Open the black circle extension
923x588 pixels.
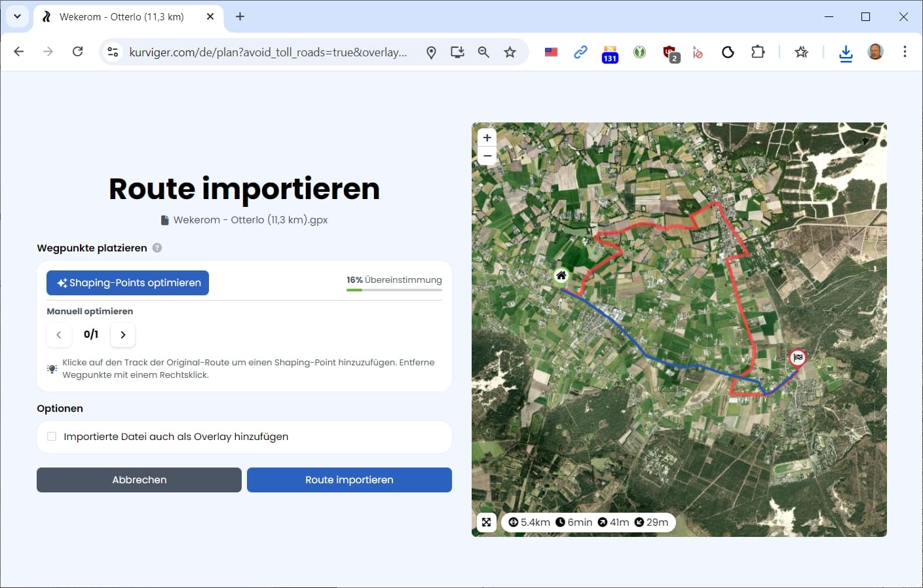728,52
